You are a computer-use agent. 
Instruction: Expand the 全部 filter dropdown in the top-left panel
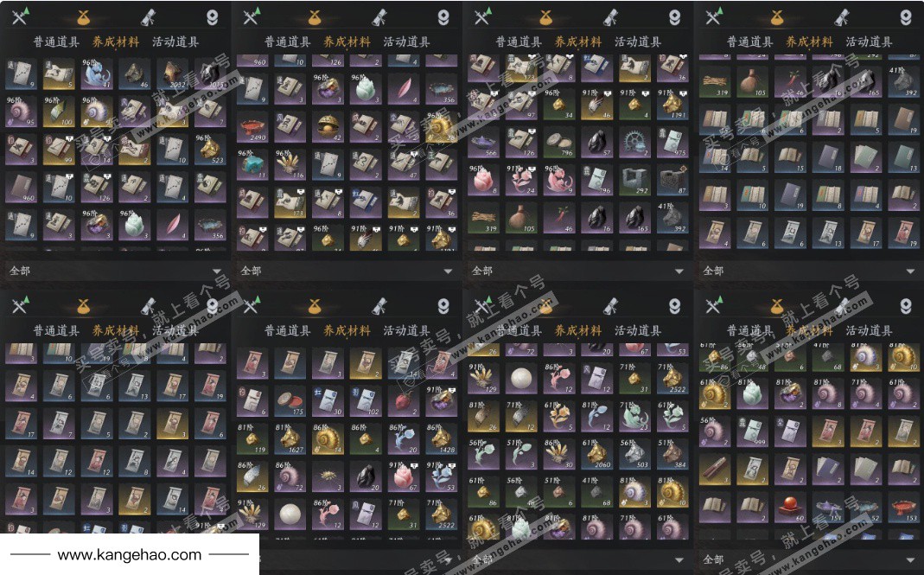116,271
